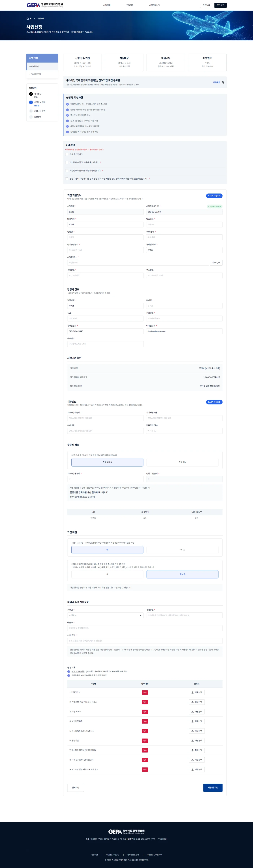Click the upload icon for 1. 지원신청서

[192, 692]
